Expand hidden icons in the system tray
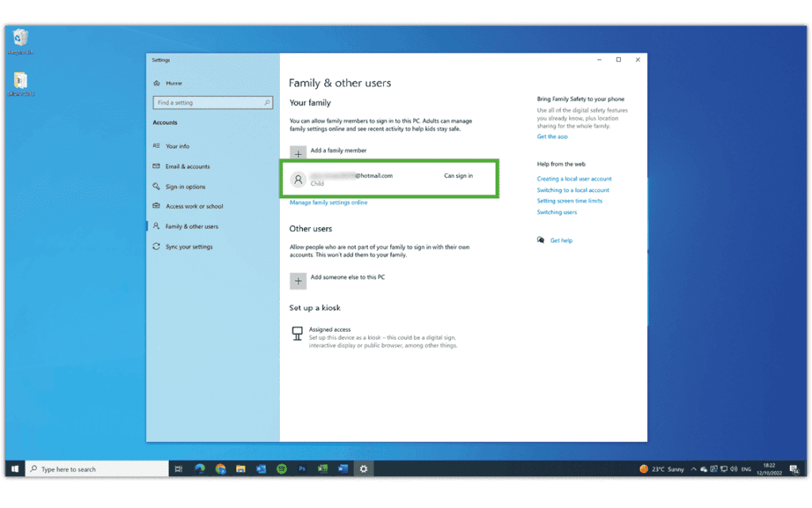812x508 pixels. point(694,468)
